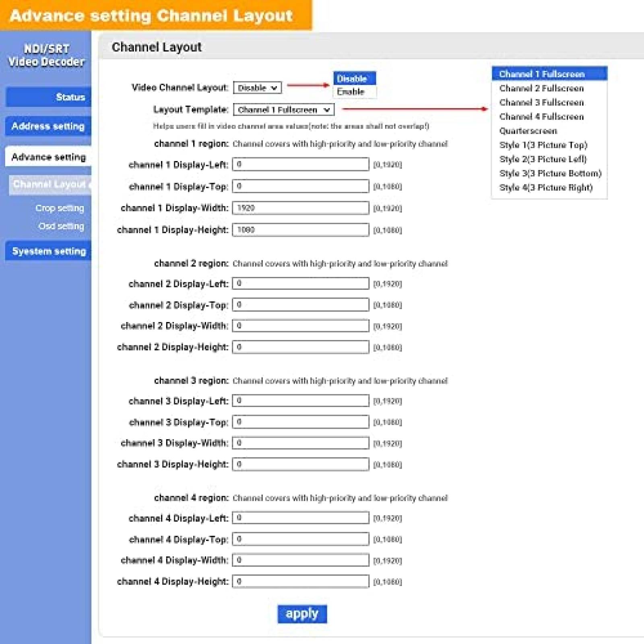Switch to Advance setting
The width and height of the screenshot is (644, 644).
pyautogui.click(x=48, y=157)
